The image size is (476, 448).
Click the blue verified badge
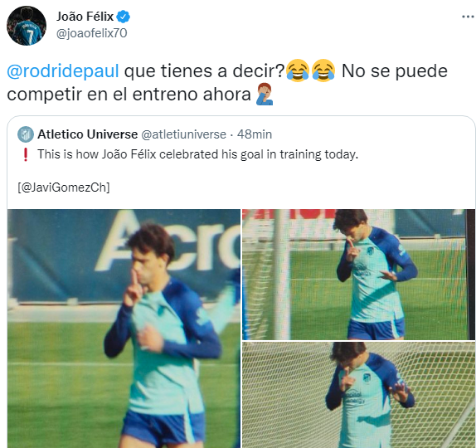coord(124,17)
